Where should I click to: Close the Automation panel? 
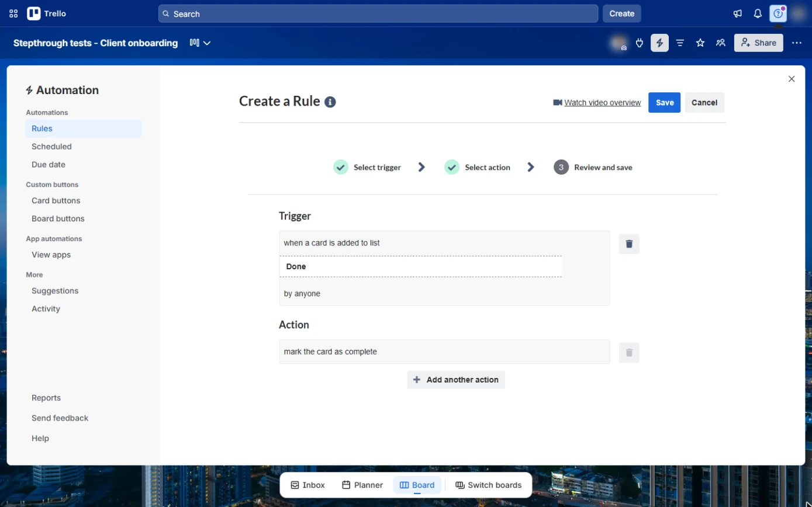(x=792, y=79)
